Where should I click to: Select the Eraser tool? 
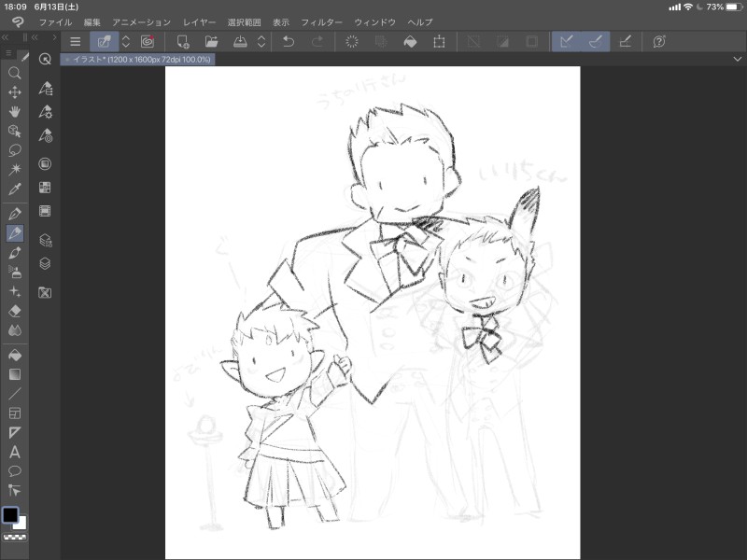point(15,311)
